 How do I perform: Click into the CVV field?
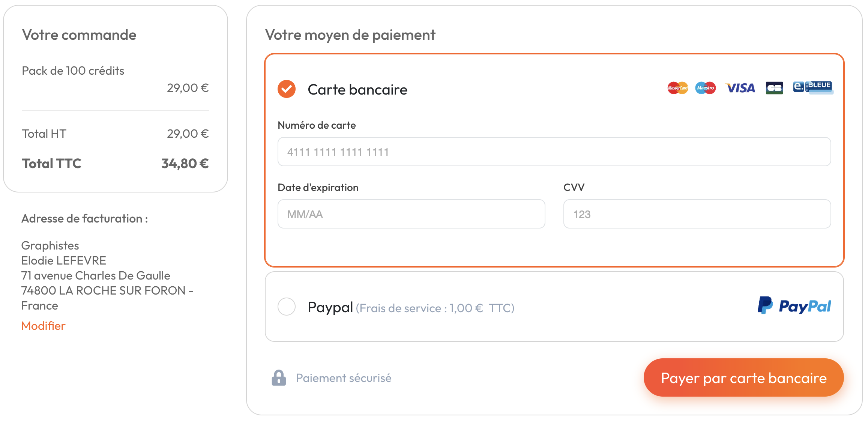click(x=697, y=214)
